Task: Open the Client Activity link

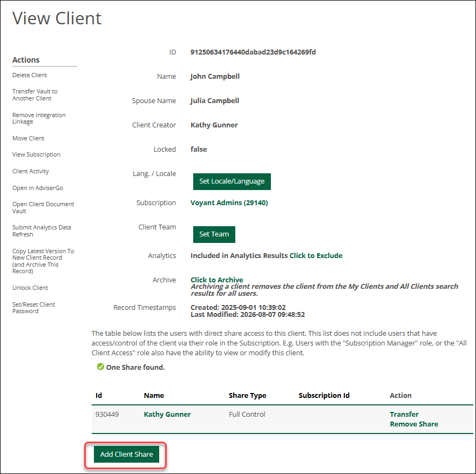Action: point(30,171)
